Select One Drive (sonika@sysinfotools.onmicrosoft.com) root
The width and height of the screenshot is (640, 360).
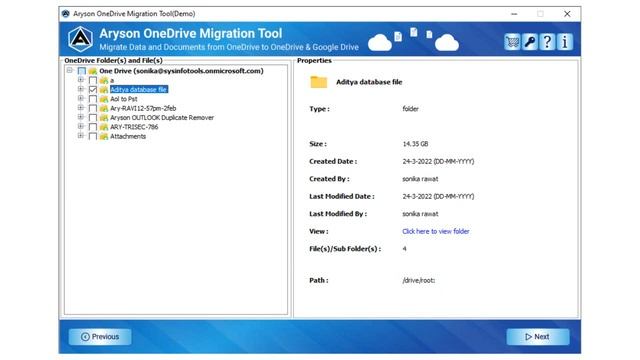coord(181,71)
